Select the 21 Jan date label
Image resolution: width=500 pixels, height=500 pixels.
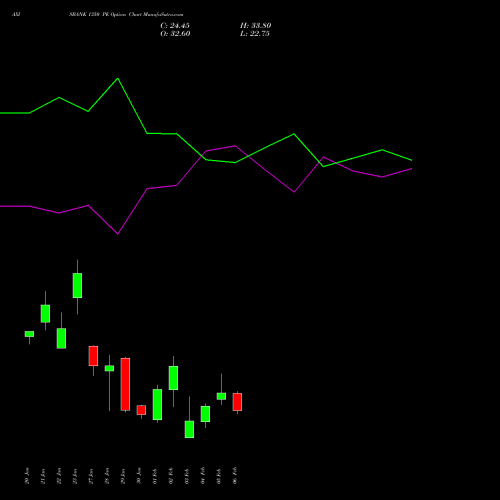click(43, 476)
